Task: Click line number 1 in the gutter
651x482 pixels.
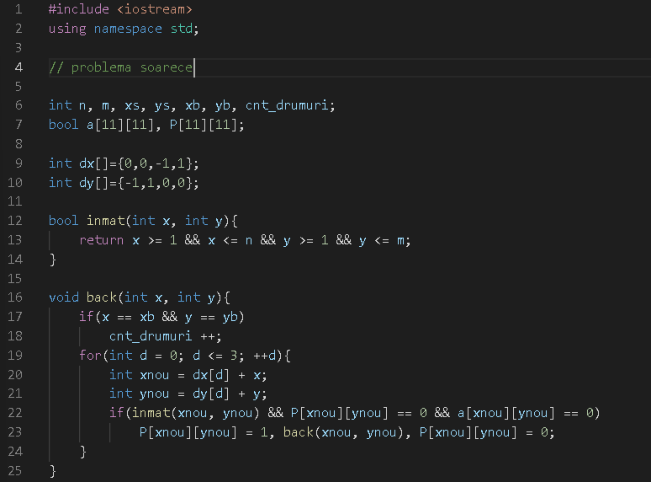Action: 18,9
